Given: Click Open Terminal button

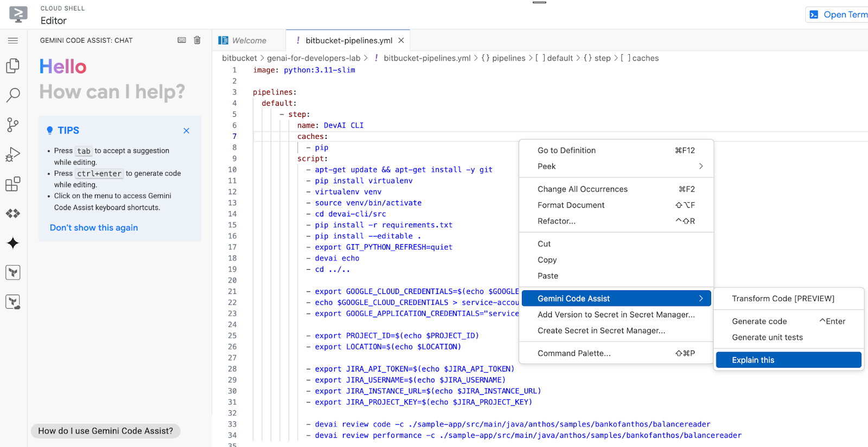Looking at the screenshot, I should [838, 15].
